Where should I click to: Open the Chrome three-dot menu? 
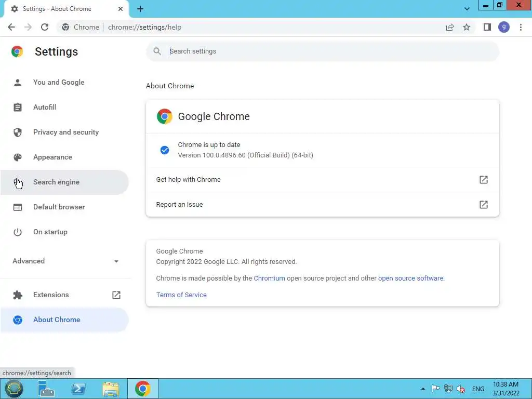tap(521, 27)
